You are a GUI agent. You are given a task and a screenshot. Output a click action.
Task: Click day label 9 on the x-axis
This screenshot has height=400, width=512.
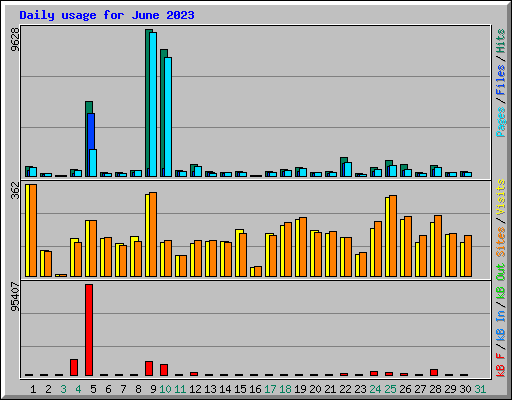(153, 389)
